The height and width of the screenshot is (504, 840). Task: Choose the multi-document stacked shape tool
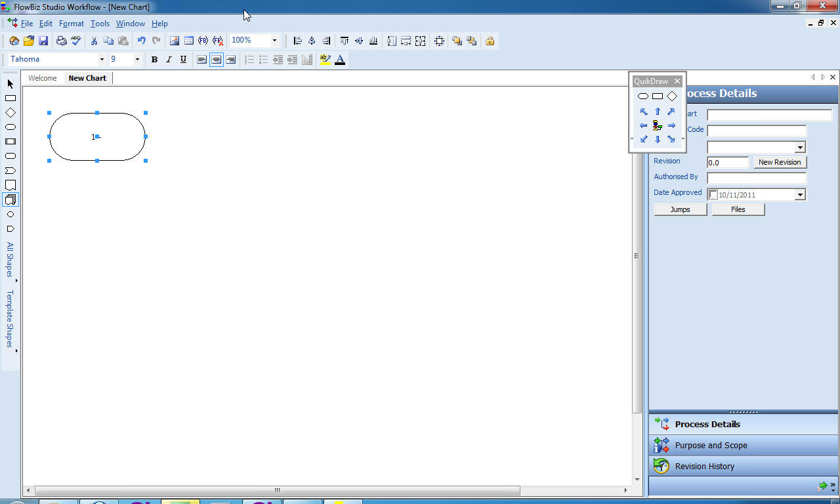point(10,199)
